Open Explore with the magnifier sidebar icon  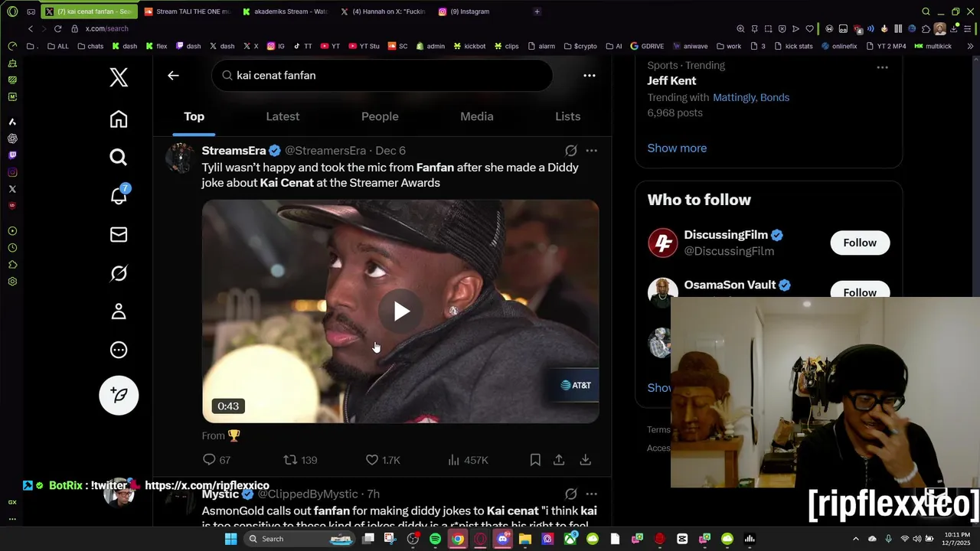119,158
